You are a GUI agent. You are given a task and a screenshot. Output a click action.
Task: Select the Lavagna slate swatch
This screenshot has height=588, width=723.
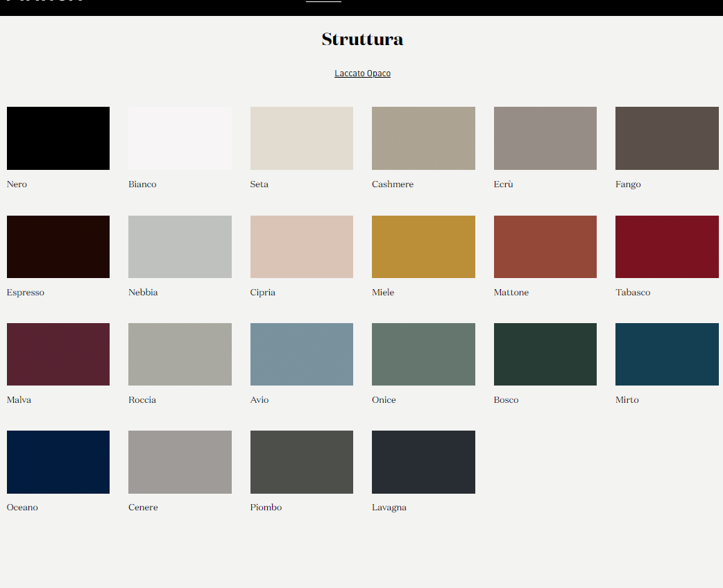[x=423, y=462]
